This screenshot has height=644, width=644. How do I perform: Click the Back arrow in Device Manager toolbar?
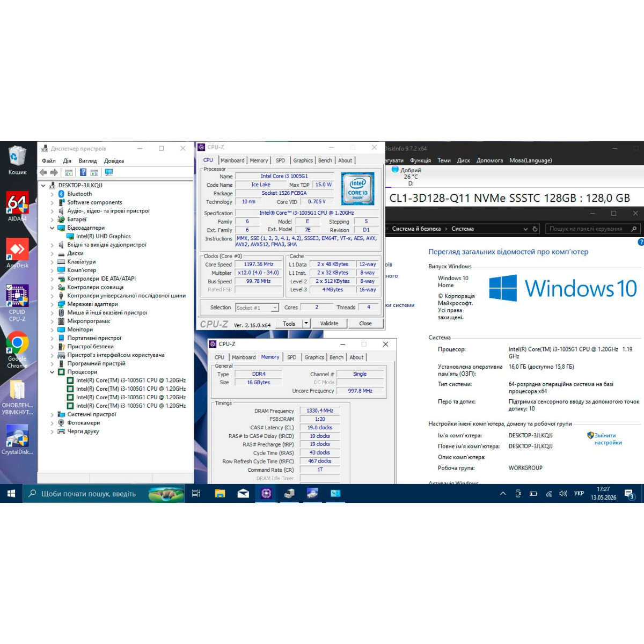[x=43, y=172]
